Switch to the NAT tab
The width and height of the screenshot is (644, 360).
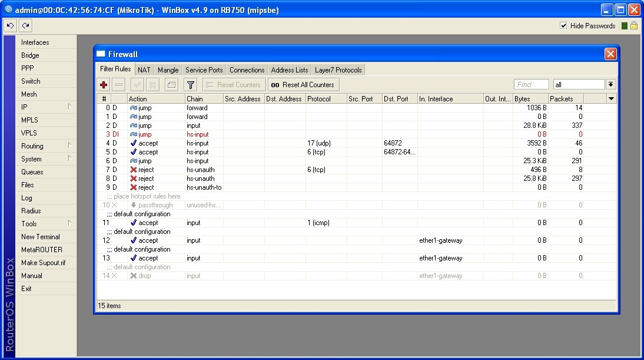pos(144,70)
